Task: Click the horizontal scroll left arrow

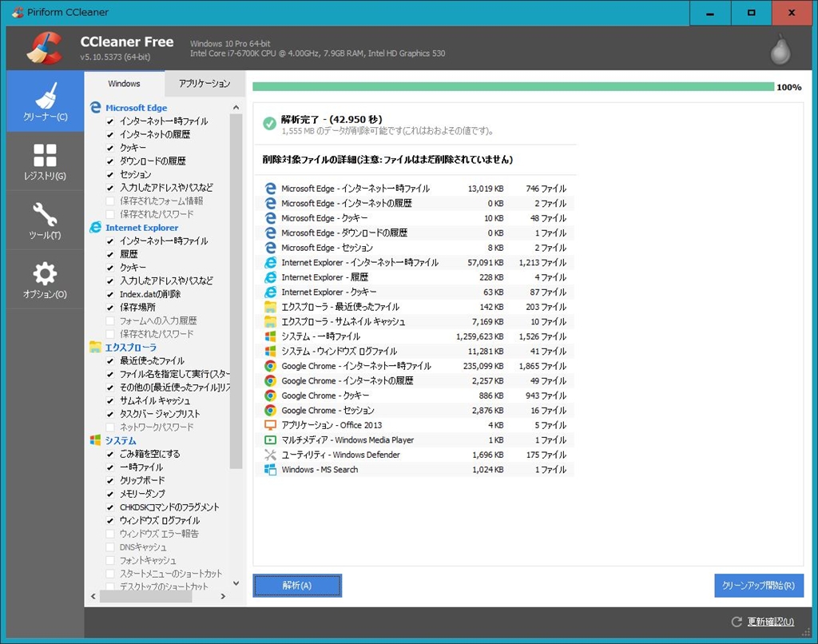Action: point(93,596)
